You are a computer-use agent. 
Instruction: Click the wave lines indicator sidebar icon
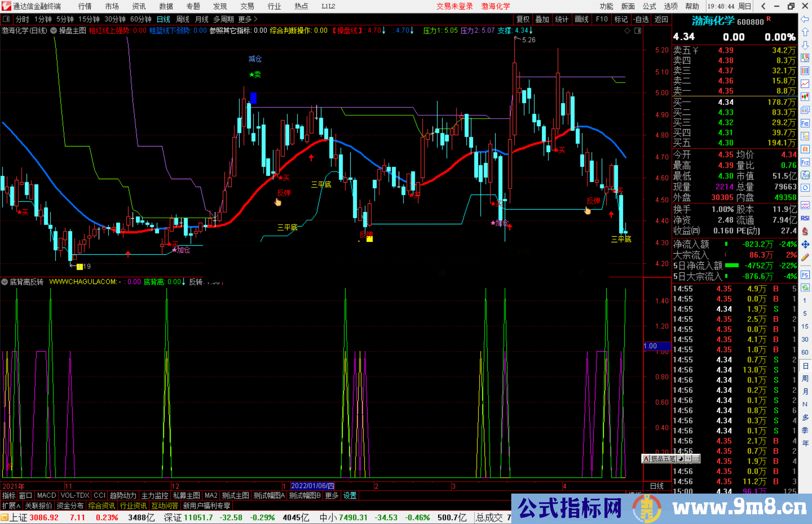(x=805, y=205)
